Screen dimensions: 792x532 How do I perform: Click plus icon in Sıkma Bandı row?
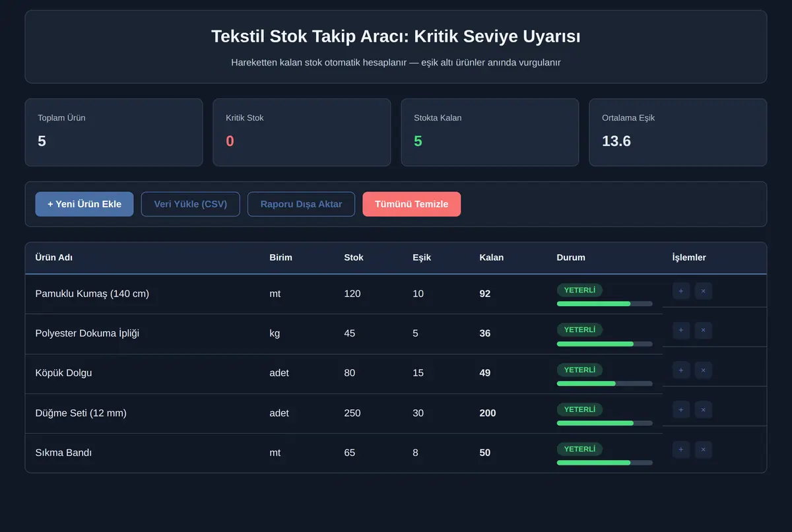tap(681, 449)
